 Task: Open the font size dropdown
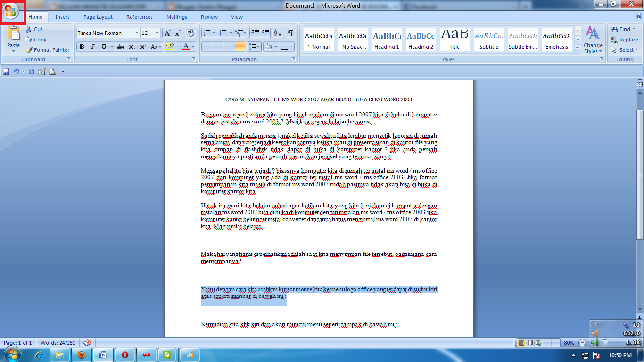tap(157, 33)
